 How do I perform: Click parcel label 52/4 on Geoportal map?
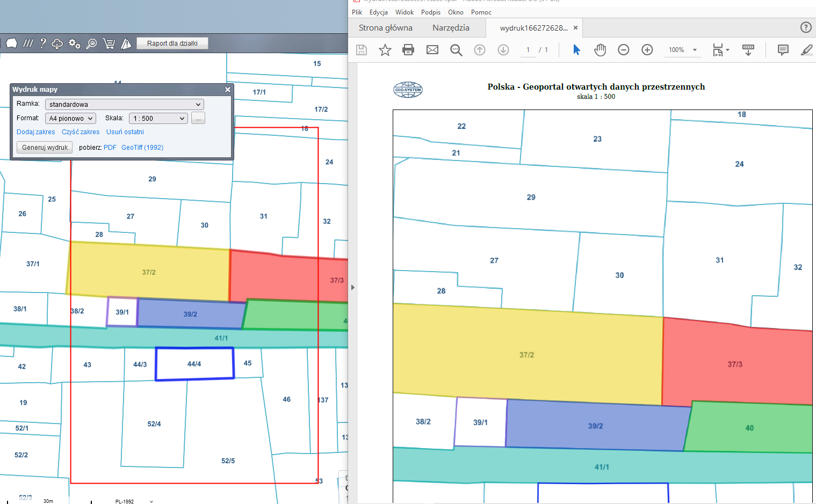[x=154, y=424]
